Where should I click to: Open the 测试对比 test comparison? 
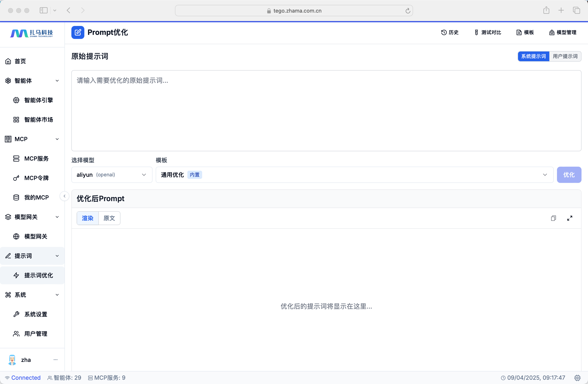[x=488, y=32]
